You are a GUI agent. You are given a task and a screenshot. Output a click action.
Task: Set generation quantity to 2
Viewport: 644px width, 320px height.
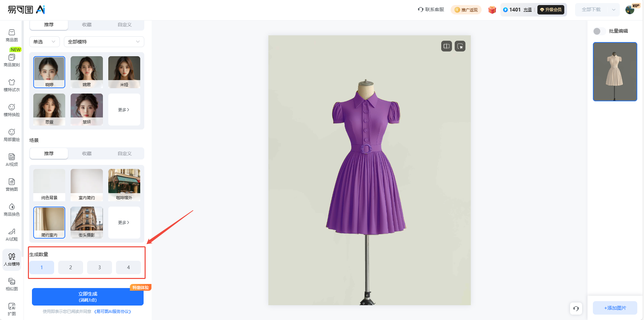point(71,268)
